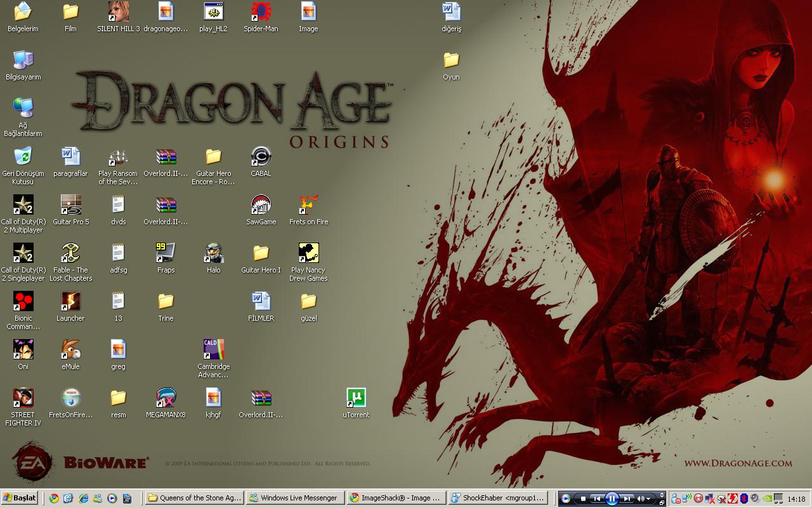Launch Internet Explorer from quick launch

(x=83, y=498)
